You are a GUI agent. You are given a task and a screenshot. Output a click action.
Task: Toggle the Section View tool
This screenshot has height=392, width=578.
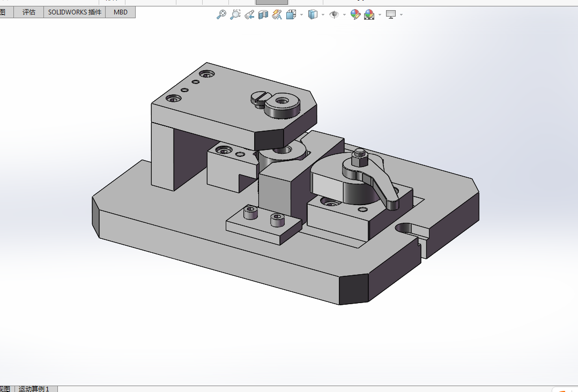[x=263, y=14]
